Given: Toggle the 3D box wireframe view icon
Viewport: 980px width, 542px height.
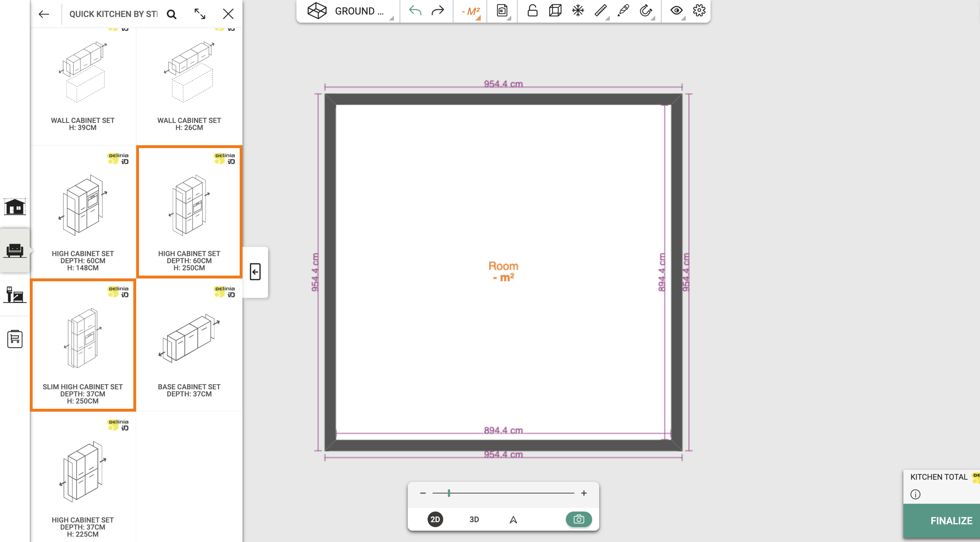Looking at the screenshot, I should pos(555,11).
